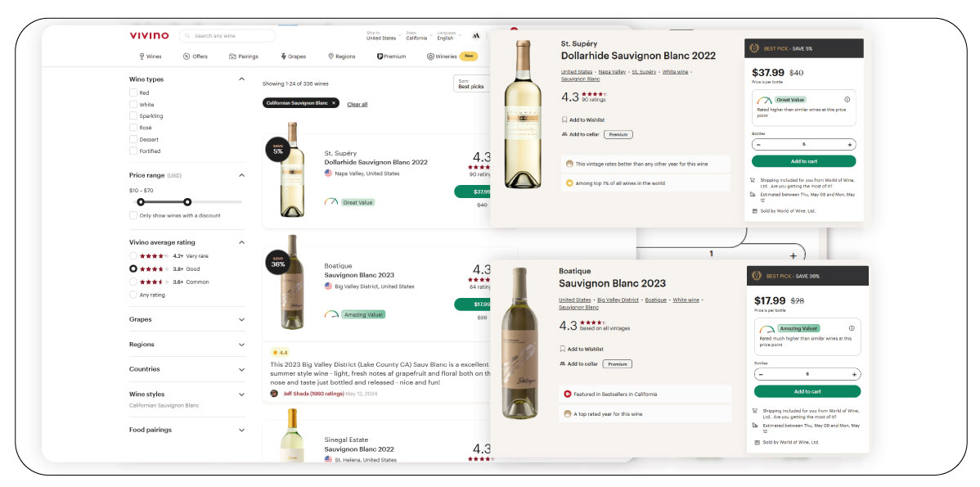The image size is (980, 487).
Task: Click the value gauge icon on Boatique listing
Action: (x=331, y=313)
